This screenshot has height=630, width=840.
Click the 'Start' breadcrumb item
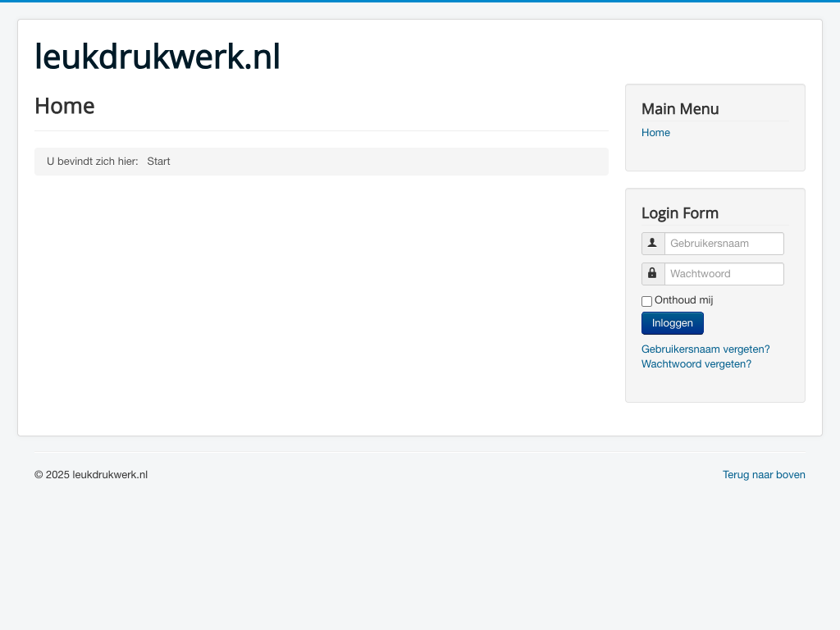coord(158,162)
